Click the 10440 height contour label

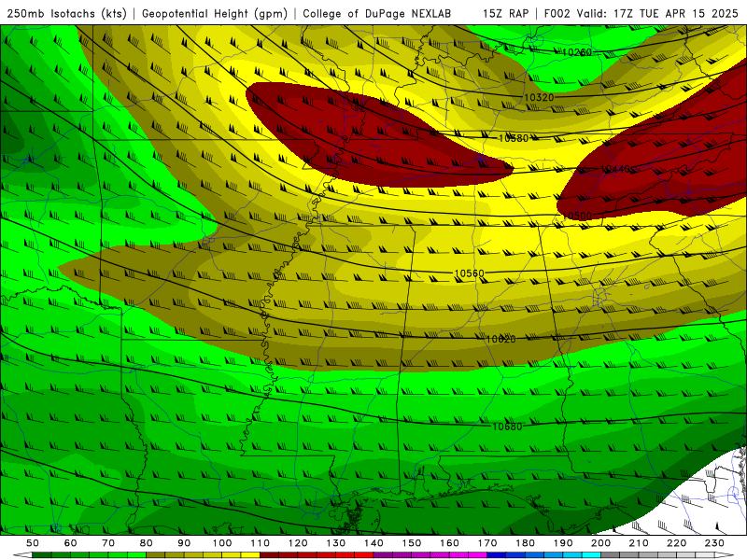click(615, 169)
